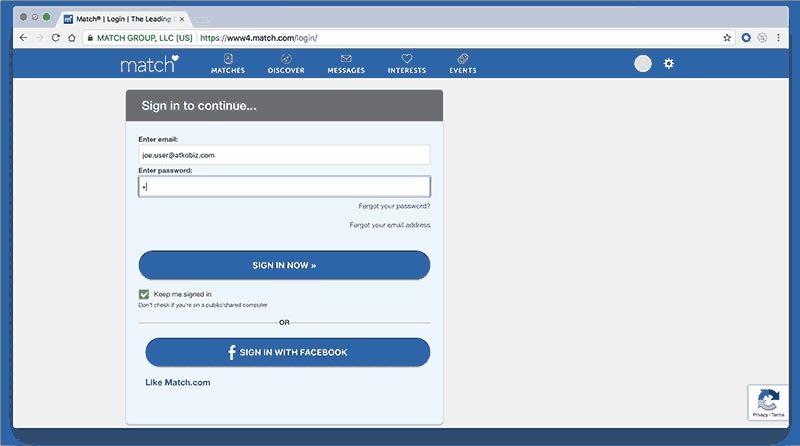Image resolution: width=800 pixels, height=446 pixels.
Task: Click the match logo in the header
Action: pyautogui.click(x=149, y=64)
